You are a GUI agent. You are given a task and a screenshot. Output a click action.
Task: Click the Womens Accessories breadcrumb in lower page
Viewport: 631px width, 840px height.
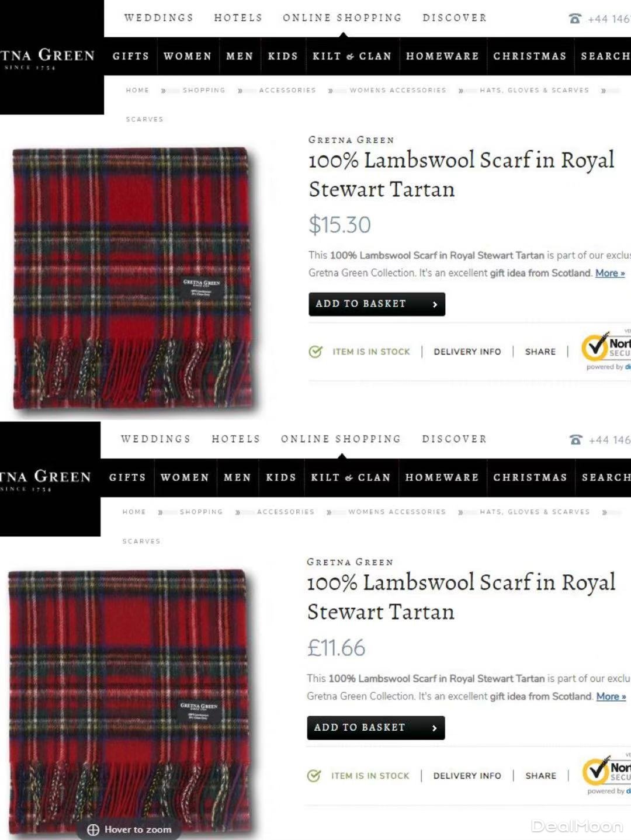[x=397, y=512]
